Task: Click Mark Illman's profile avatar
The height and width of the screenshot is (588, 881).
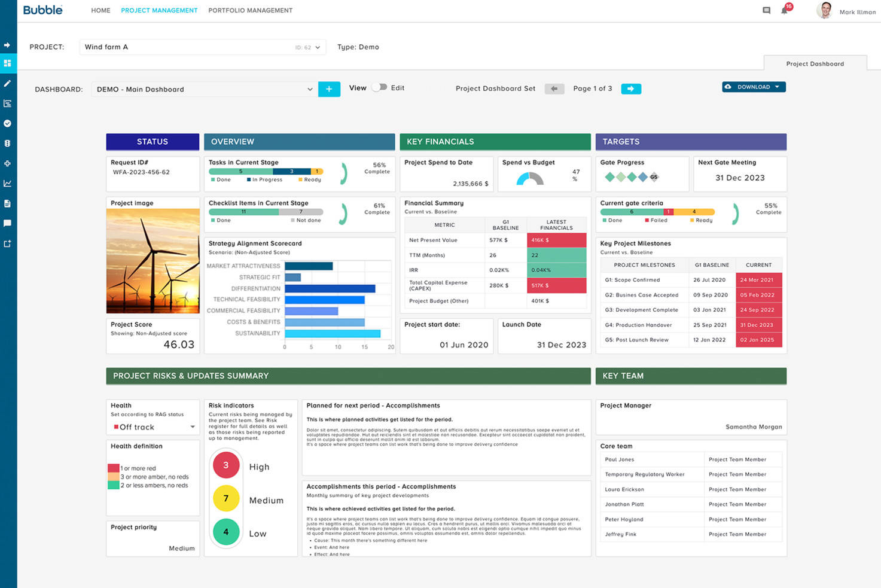Action: point(825,10)
